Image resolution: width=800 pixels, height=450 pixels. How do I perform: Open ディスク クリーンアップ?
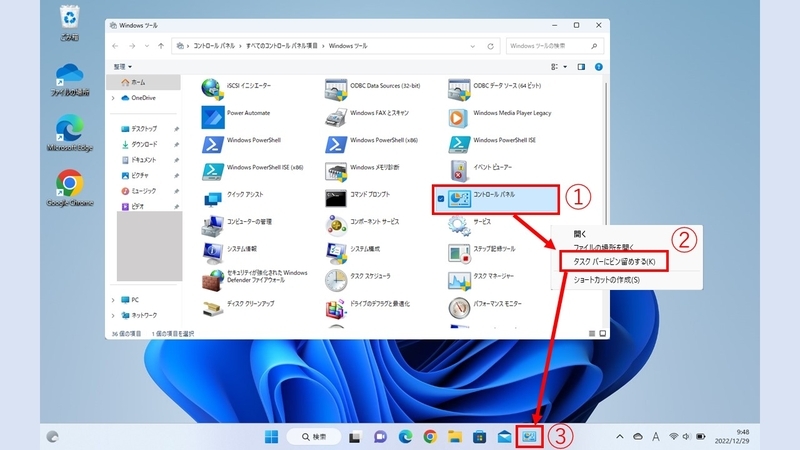[238, 306]
